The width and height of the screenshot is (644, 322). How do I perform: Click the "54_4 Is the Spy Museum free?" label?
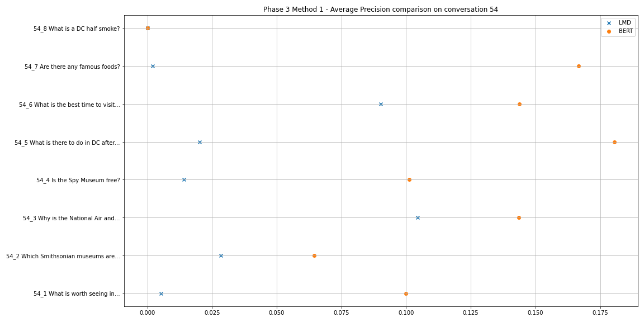78,180
